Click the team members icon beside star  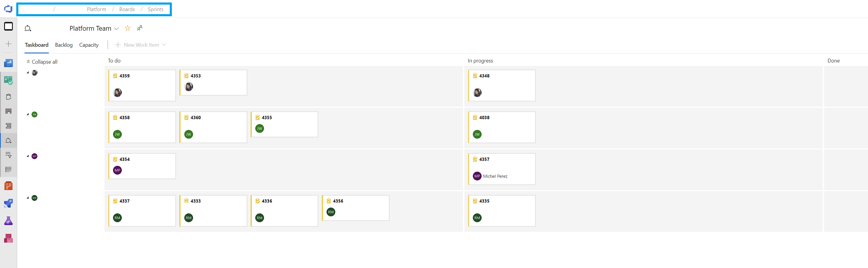tap(140, 28)
